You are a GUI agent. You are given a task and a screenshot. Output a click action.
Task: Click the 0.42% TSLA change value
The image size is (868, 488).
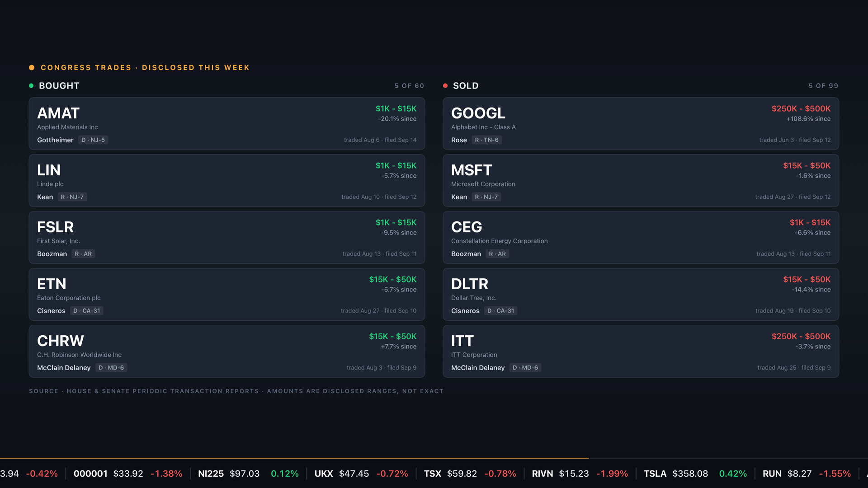[x=733, y=474]
